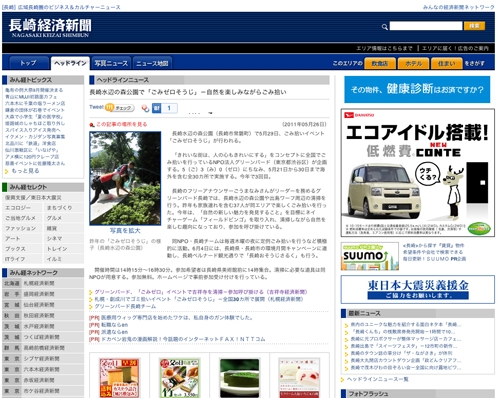Image resolution: width=500 pixels, height=398 pixels.
Task: Click the Daihatsu CONTE car advertisement
Action: tap(418, 173)
